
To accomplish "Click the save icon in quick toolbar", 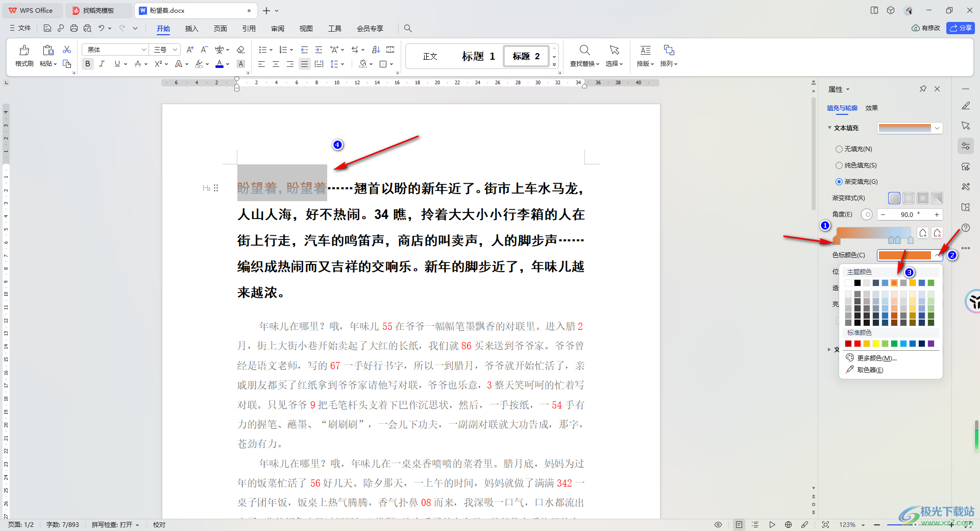I will point(47,28).
